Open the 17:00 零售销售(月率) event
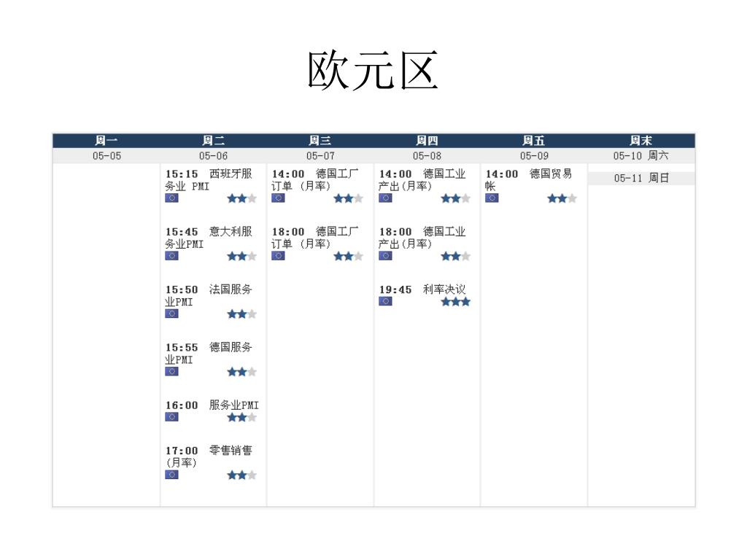 [x=209, y=456]
